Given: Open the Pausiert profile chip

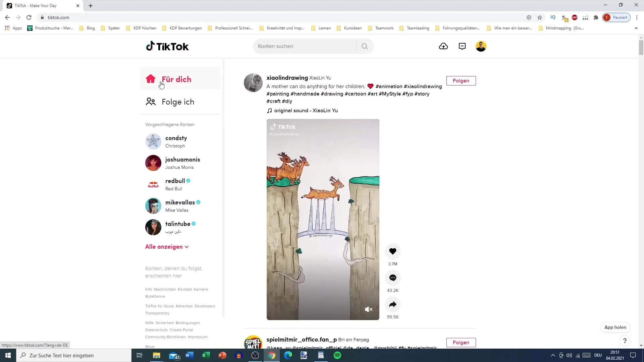Looking at the screenshot, I should coord(616,17).
